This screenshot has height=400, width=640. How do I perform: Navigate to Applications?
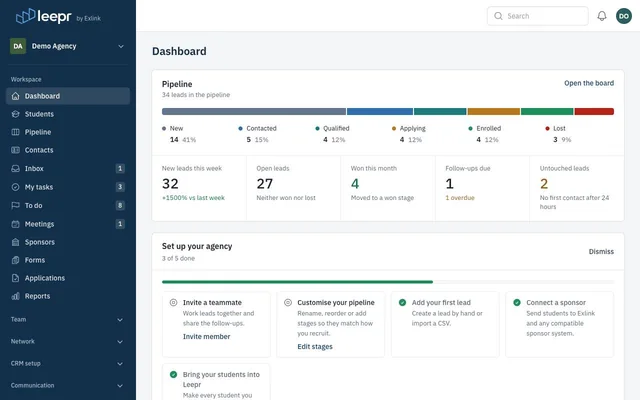tap(68, 278)
